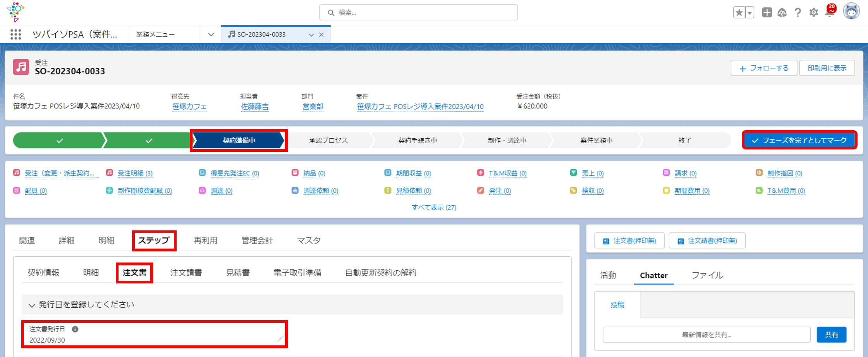
Task: Expand the 業務メニュー navigation dropdown
Action: 211,34
